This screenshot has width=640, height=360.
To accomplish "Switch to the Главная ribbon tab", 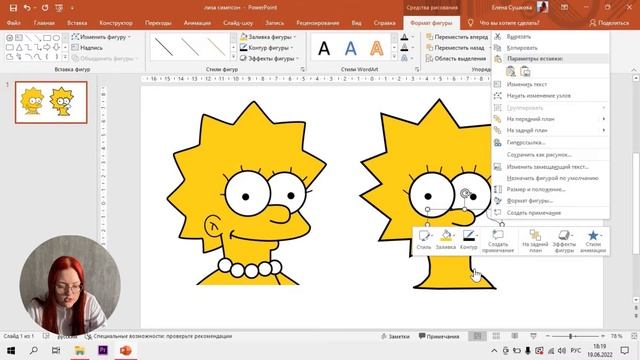I will (44, 23).
